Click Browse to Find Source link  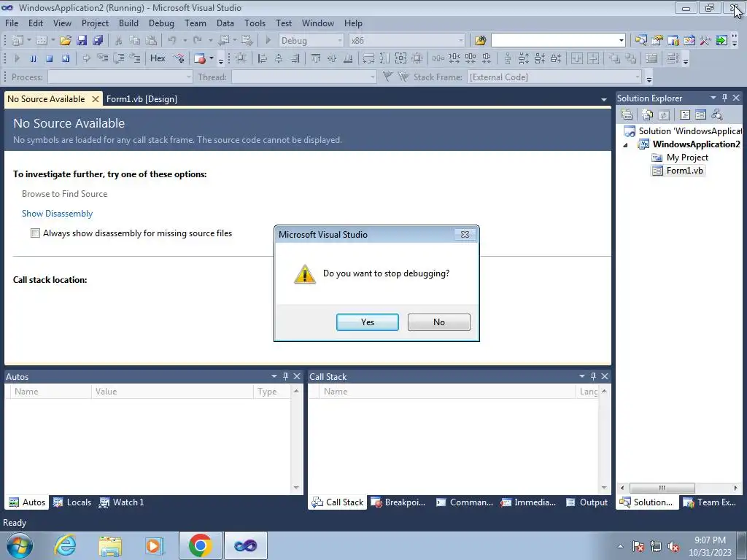pyautogui.click(x=64, y=194)
